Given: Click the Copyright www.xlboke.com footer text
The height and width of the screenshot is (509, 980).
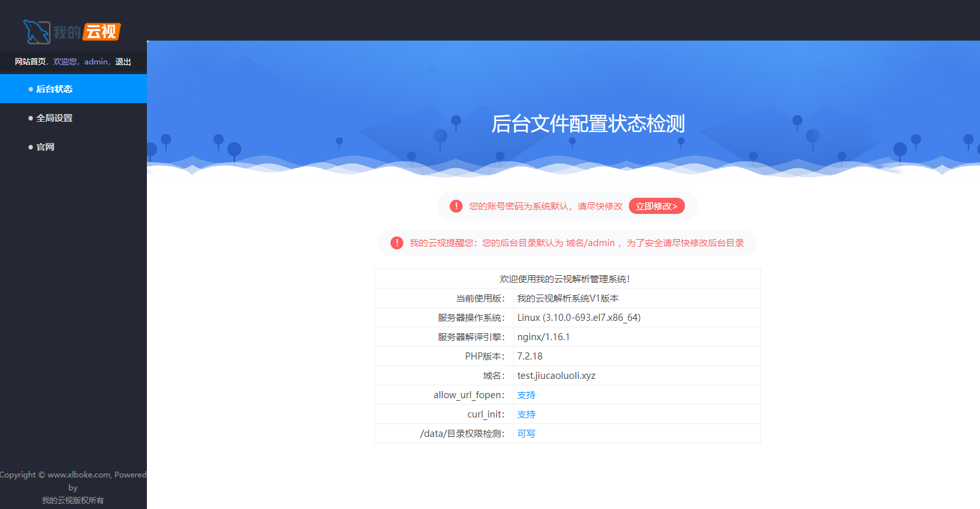Looking at the screenshot, I should click(x=73, y=481).
